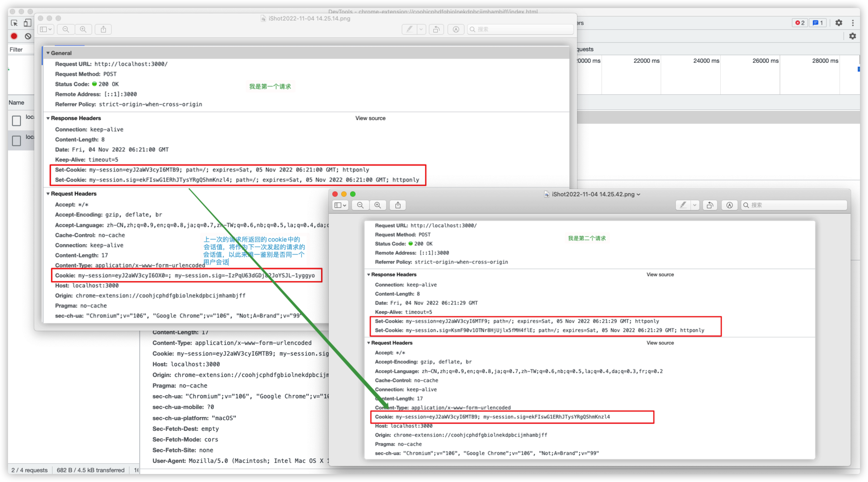Image resolution: width=868 pixels, height=482 pixels.
Task: Show markup toolbar in 14.25.14 window
Action: click(456, 29)
